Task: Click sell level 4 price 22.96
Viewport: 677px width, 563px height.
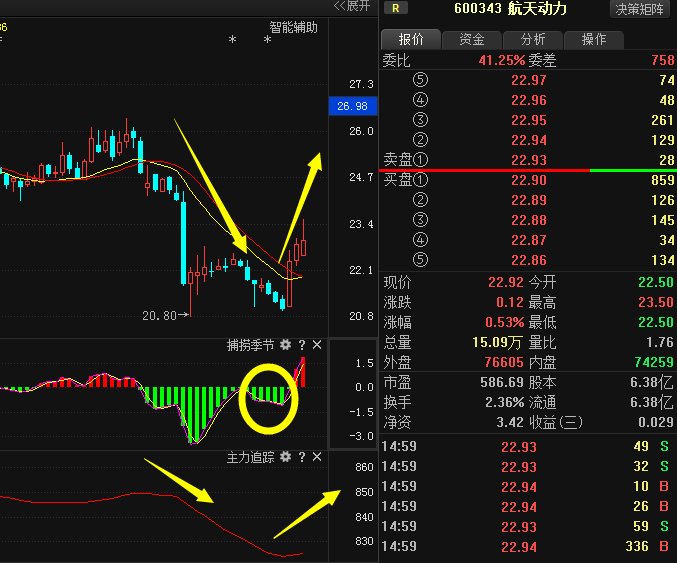Action: [529, 100]
